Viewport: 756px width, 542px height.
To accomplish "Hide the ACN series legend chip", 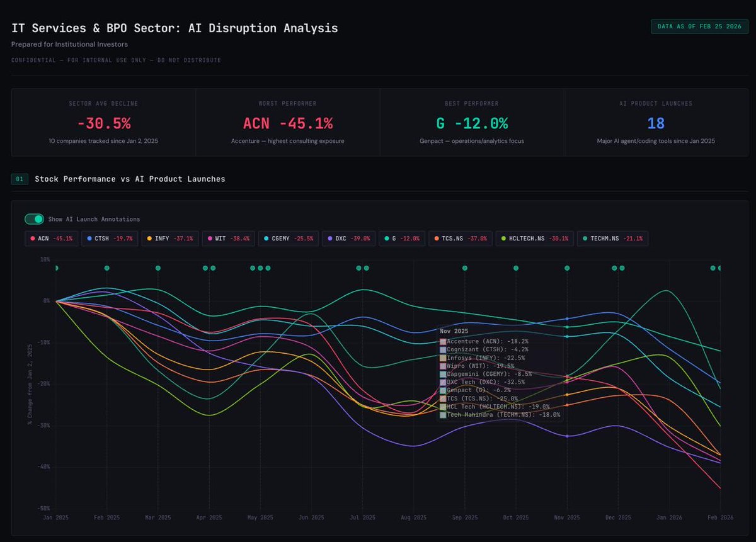I will pyautogui.click(x=51, y=239).
